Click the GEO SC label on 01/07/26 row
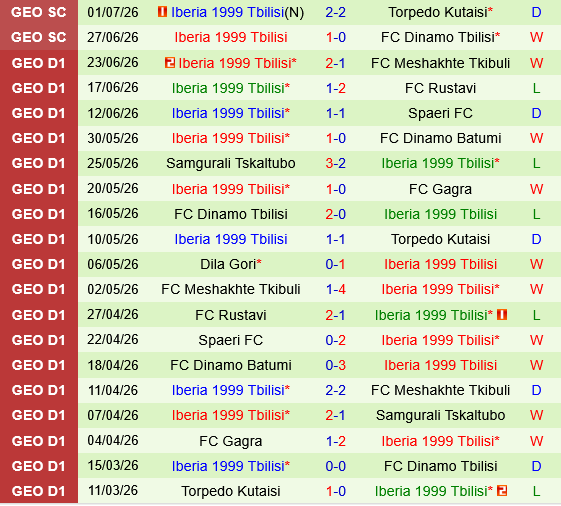 [x=39, y=12]
